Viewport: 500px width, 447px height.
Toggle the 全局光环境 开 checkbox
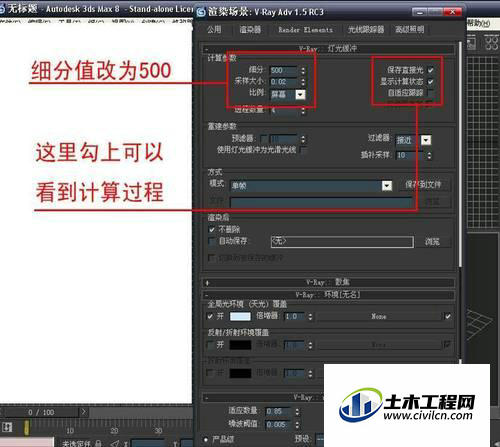click(x=210, y=316)
